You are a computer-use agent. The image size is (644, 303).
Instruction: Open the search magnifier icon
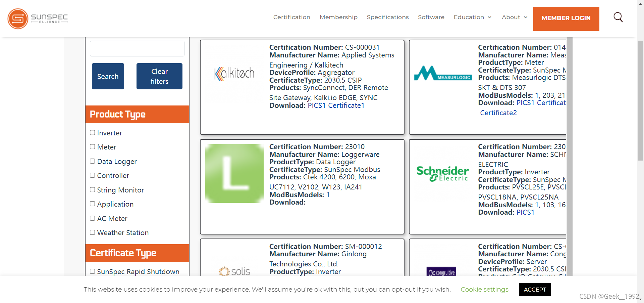click(618, 17)
